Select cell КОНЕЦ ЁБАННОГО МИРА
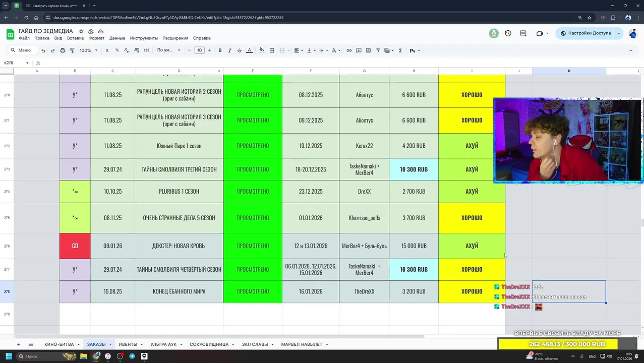The image size is (644, 363). click(179, 291)
